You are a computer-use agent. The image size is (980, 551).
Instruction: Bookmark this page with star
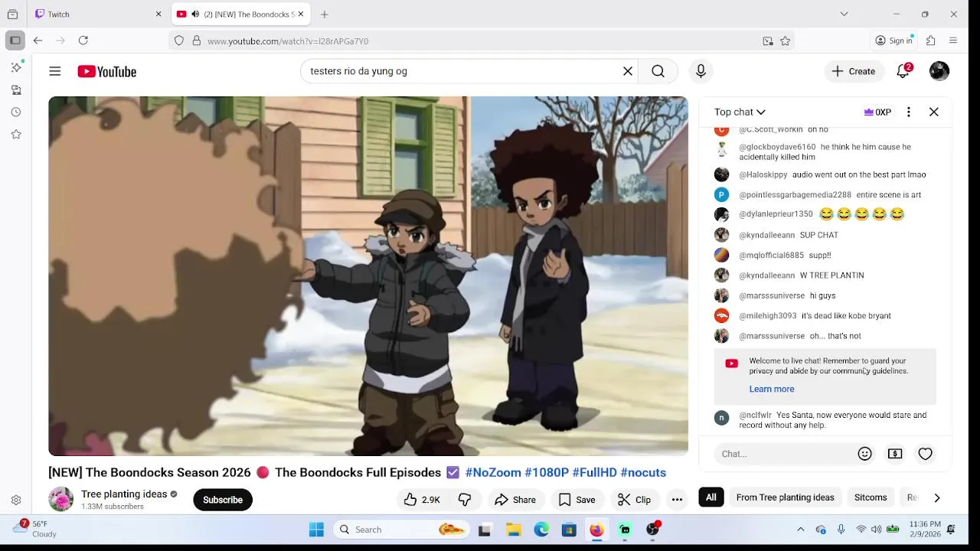tap(785, 41)
